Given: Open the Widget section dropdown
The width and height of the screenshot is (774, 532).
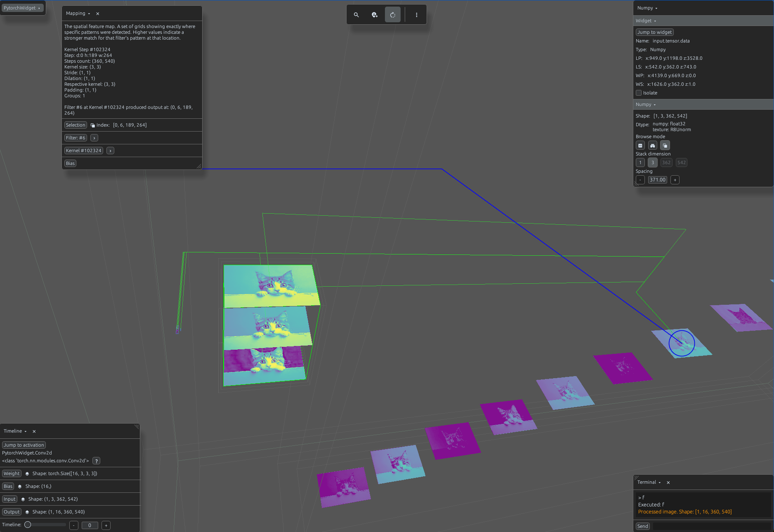Looking at the screenshot, I should [x=646, y=21].
